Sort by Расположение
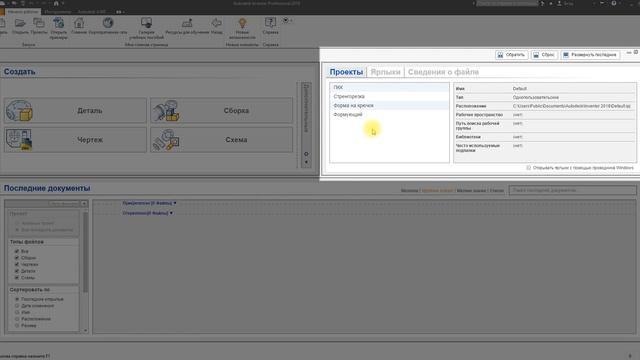 click(x=17, y=319)
